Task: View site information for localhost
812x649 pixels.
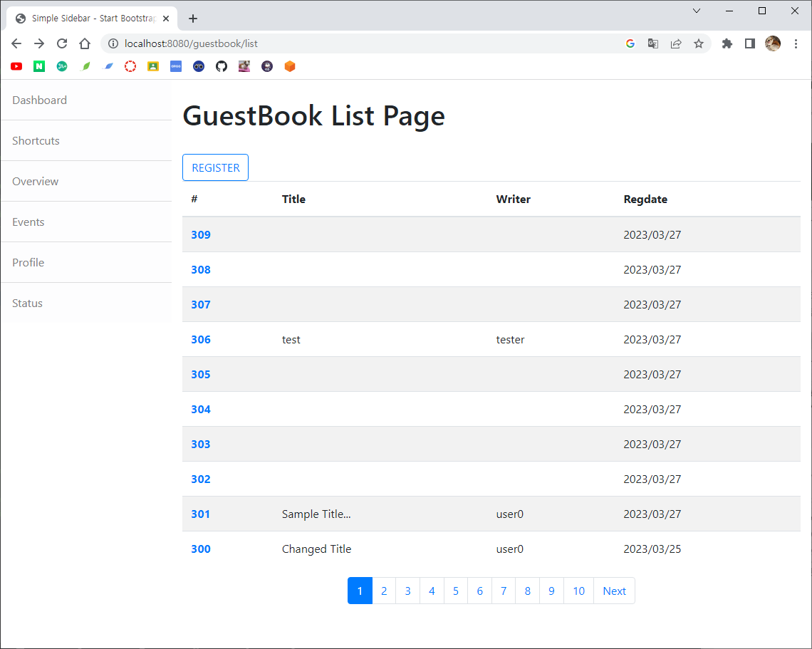Action: pyautogui.click(x=113, y=43)
